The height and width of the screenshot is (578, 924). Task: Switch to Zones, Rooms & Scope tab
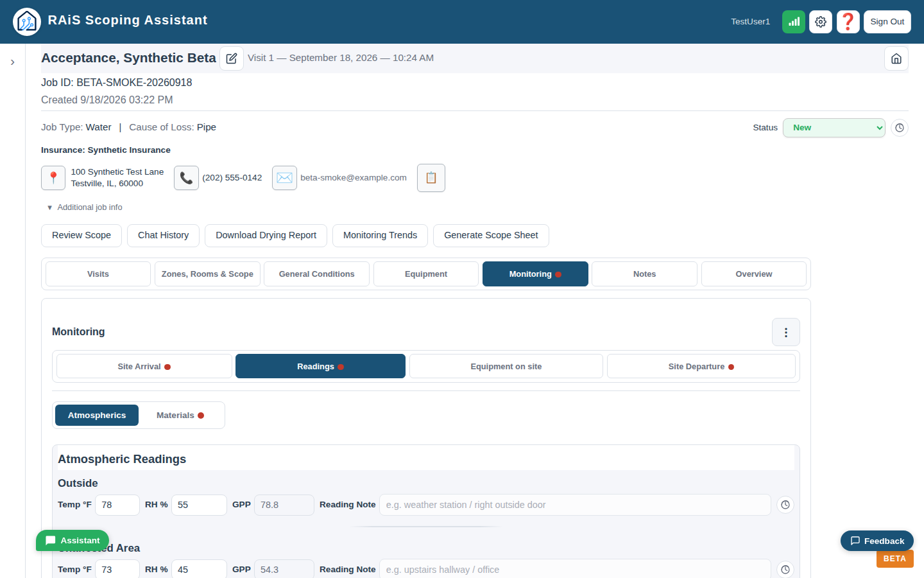click(x=207, y=274)
